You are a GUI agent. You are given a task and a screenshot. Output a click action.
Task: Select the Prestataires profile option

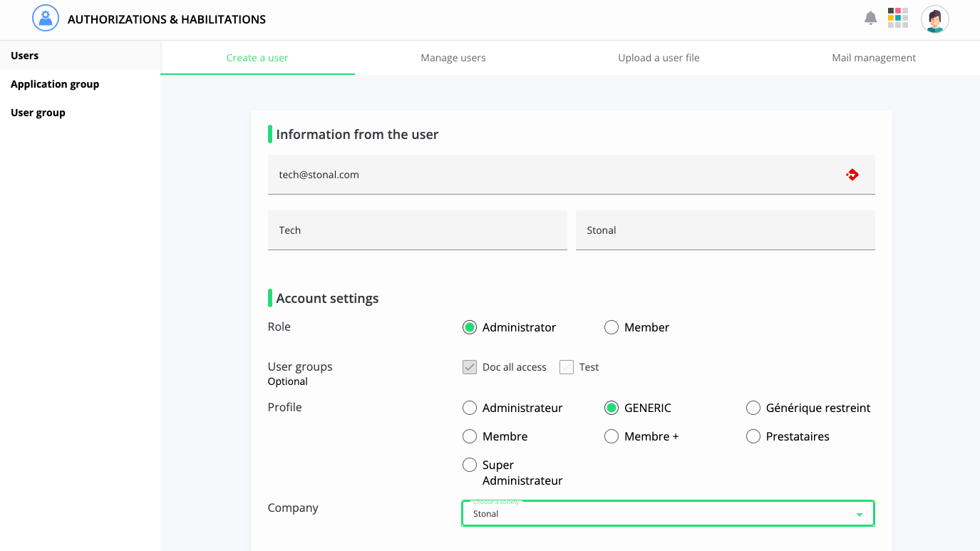point(753,436)
